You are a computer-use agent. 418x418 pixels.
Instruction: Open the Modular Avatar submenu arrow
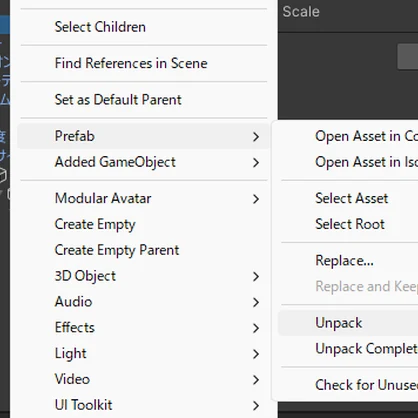point(256,199)
